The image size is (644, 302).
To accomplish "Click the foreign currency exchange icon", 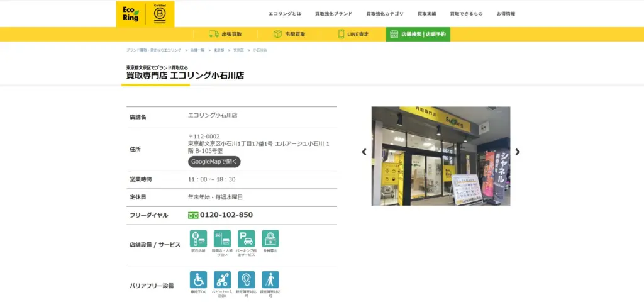I will [x=270, y=238].
